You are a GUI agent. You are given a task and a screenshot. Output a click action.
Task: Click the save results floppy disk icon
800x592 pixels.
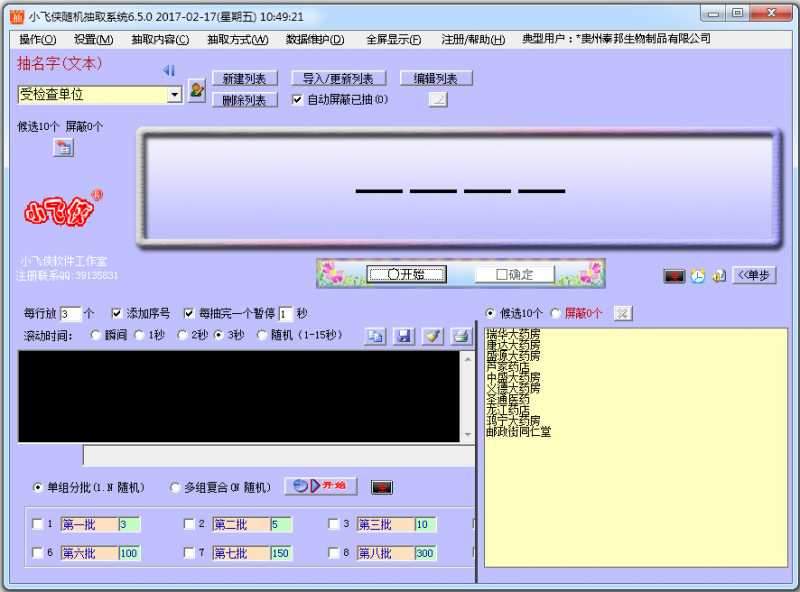tap(405, 336)
